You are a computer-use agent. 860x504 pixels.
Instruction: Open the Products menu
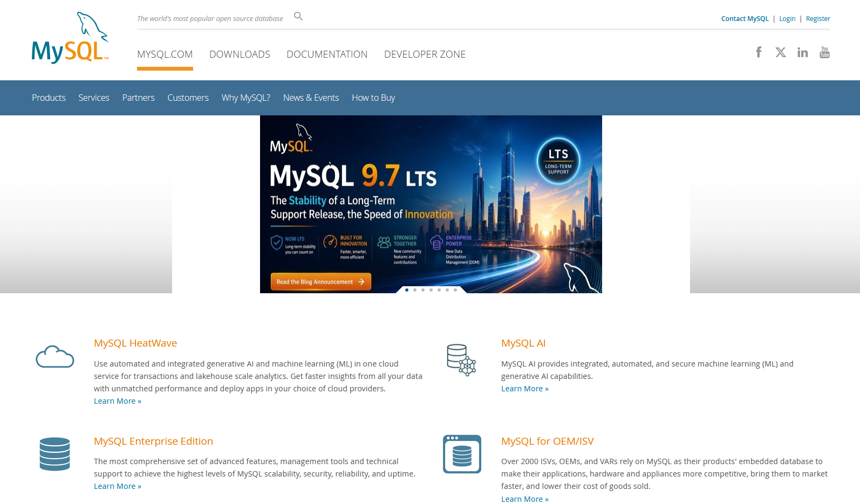49,98
